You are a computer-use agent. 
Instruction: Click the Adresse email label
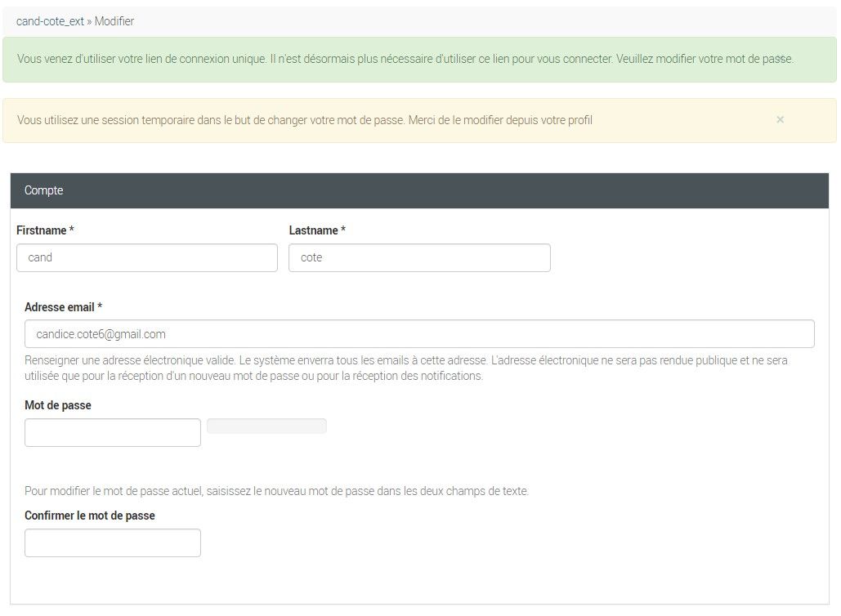point(59,307)
